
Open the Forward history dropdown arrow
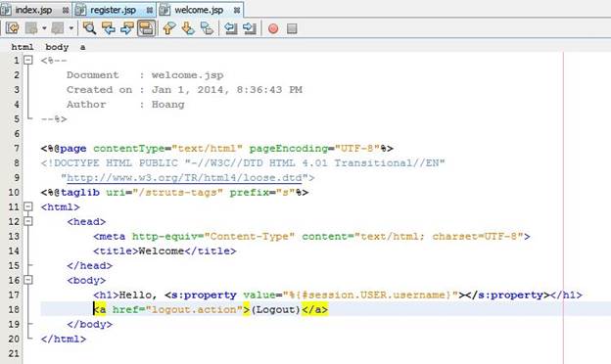[70, 28]
